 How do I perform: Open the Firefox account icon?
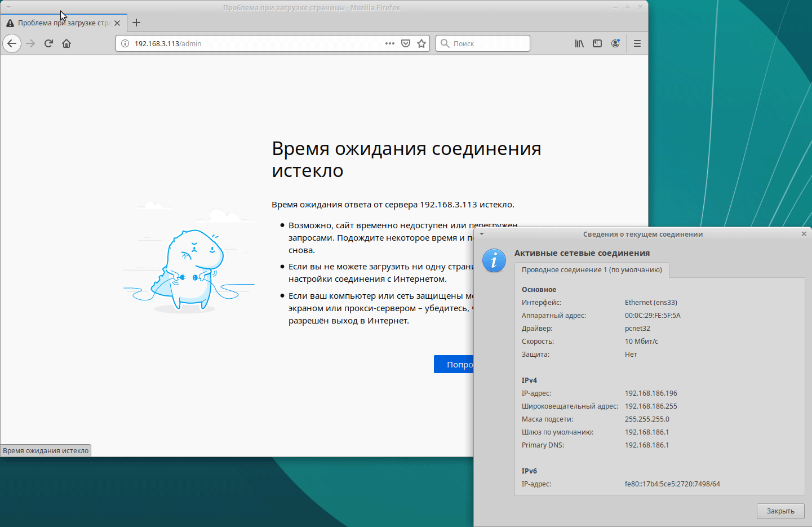pyautogui.click(x=615, y=43)
